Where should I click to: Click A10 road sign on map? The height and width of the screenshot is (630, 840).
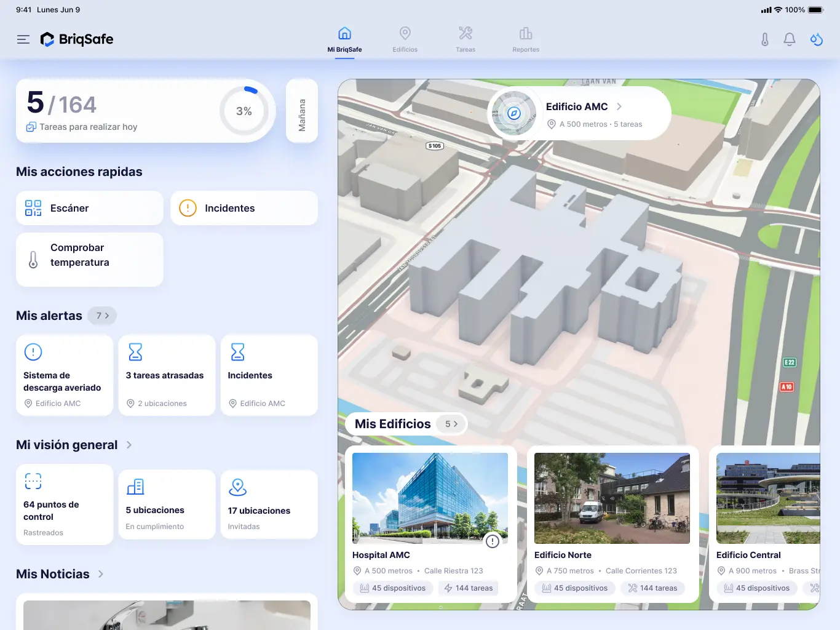tap(787, 387)
